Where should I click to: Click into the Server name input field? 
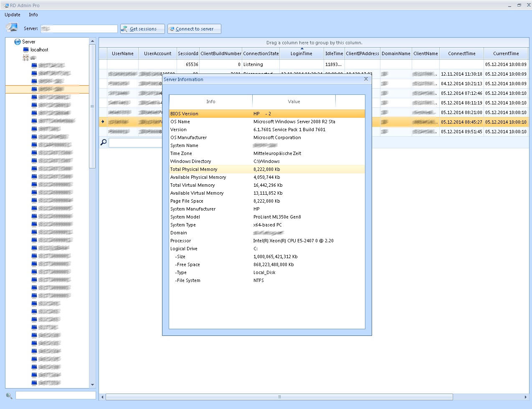click(79, 29)
